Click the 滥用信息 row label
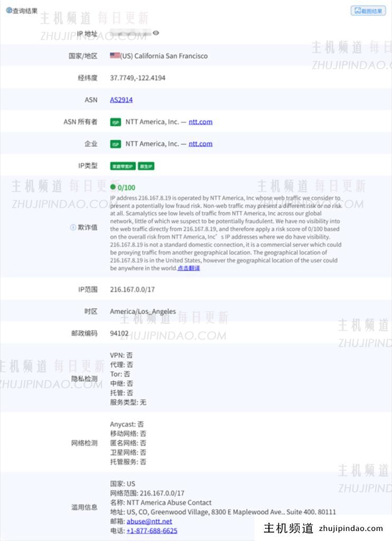 pyautogui.click(x=84, y=507)
